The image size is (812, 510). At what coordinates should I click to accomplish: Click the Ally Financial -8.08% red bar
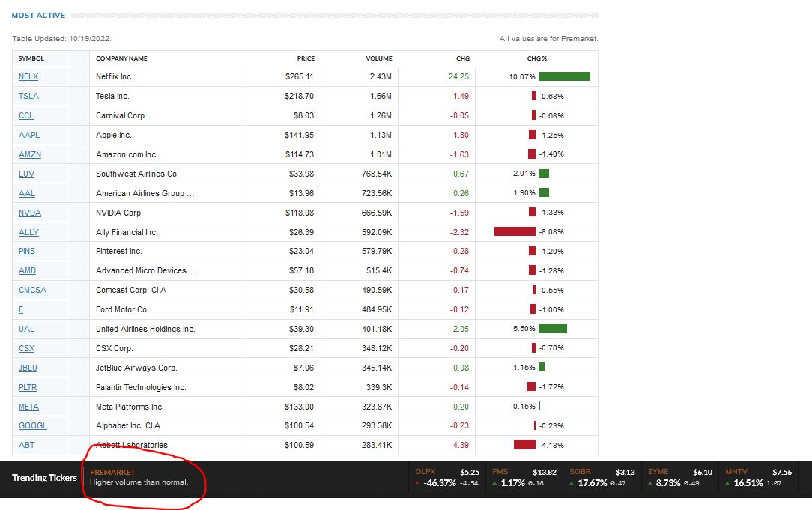pyautogui.click(x=515, y=231)
